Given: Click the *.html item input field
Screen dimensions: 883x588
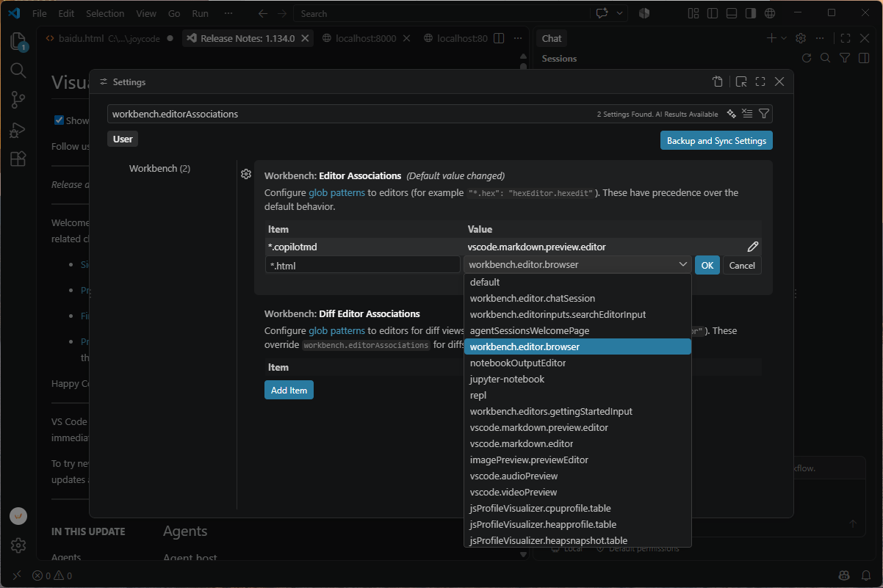Looking at the screenshot, I should point(363,265).
